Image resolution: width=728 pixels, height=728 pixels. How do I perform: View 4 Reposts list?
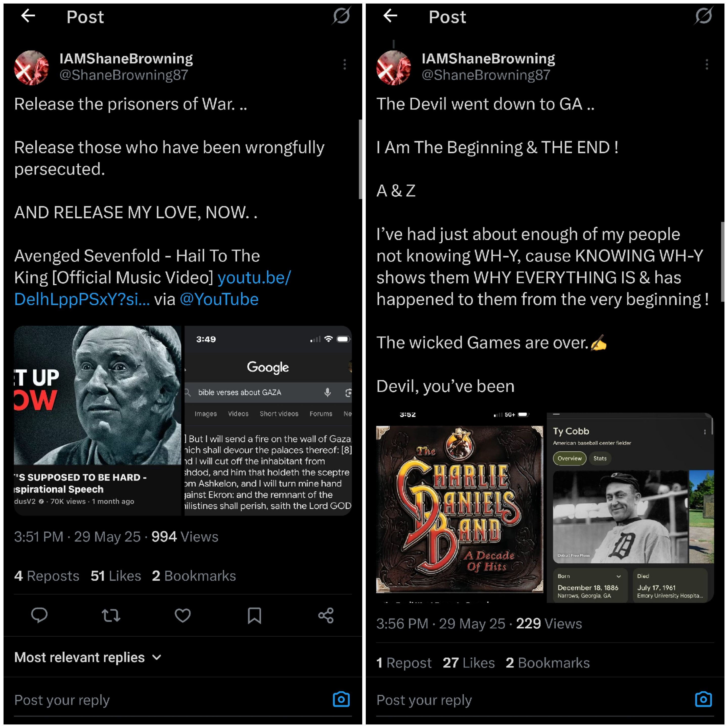tap(47, 576)
